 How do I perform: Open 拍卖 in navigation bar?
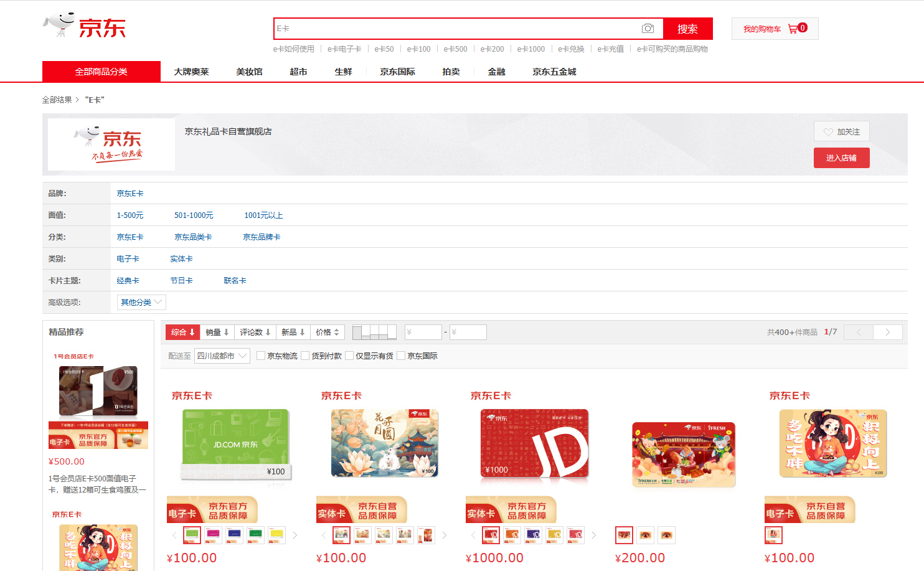(x=451, y=72)
